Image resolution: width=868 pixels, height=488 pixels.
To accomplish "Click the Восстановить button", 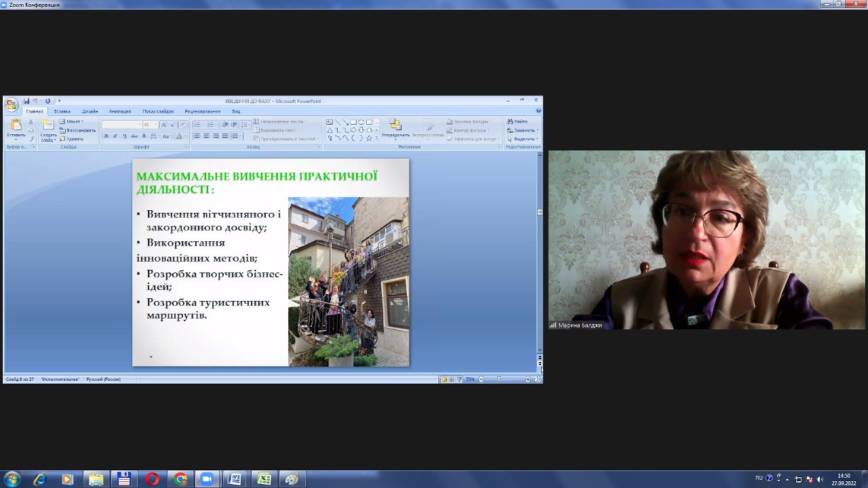I will click(77, 130).
